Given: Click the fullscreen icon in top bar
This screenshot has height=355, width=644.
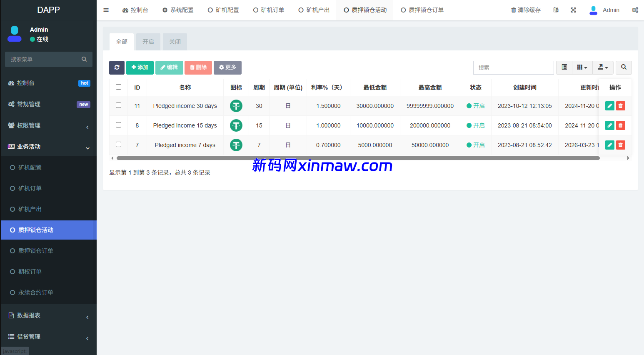Looking at the screenshot, I should point(573,10).
